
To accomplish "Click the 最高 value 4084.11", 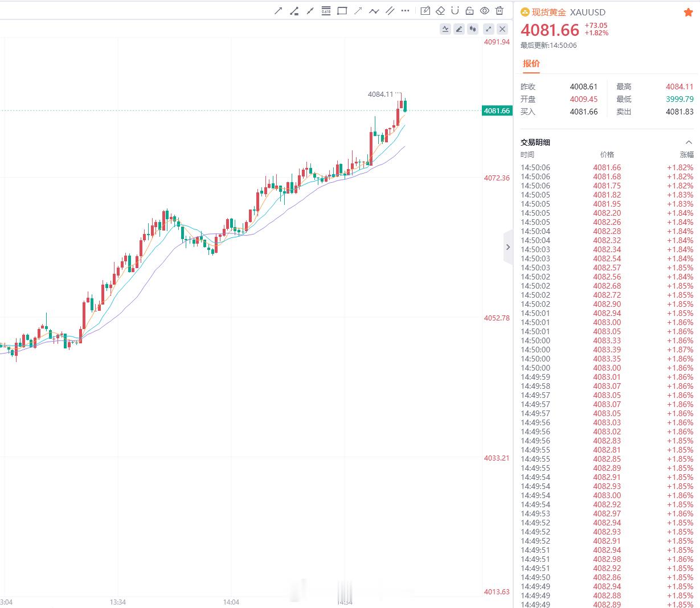I will click(679, 87).
